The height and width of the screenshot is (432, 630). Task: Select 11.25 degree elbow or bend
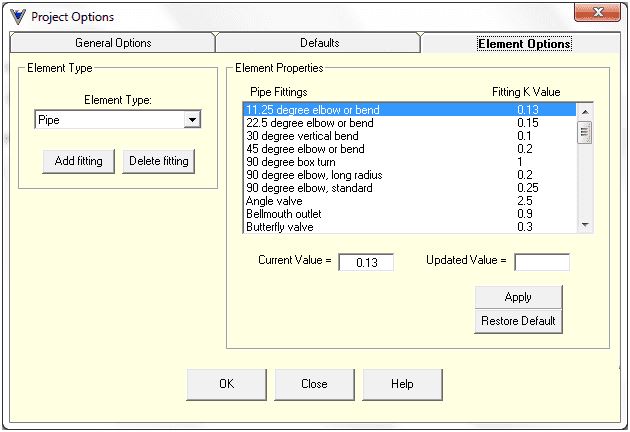[312, 110]
